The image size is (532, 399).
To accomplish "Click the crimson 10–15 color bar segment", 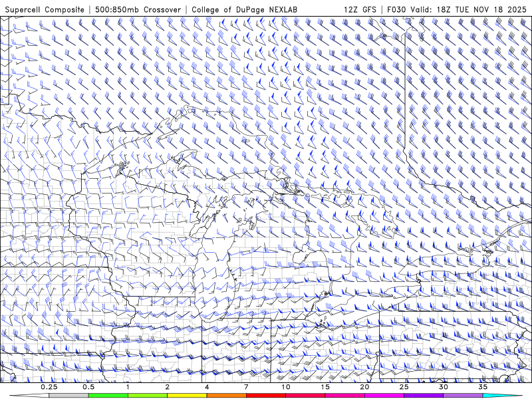I will coord(305,396).
